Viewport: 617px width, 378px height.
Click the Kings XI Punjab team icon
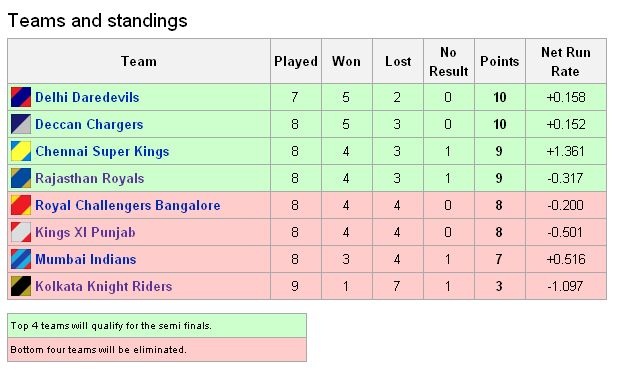(21, 232)
